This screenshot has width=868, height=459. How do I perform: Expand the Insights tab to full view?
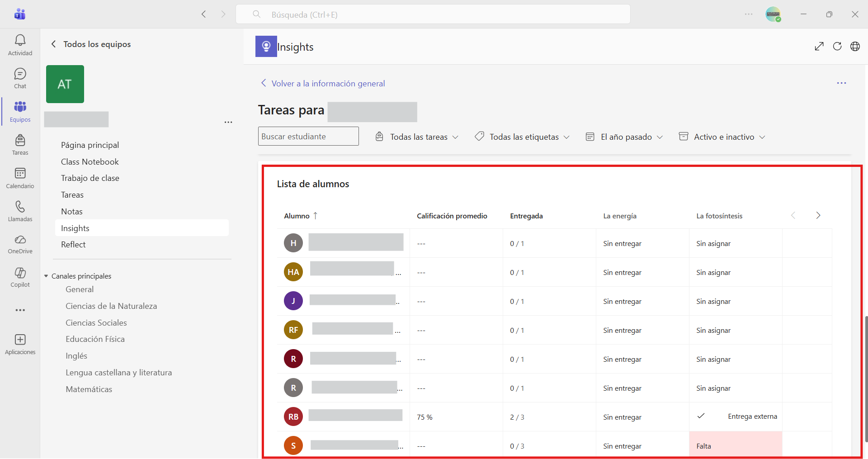819,46
